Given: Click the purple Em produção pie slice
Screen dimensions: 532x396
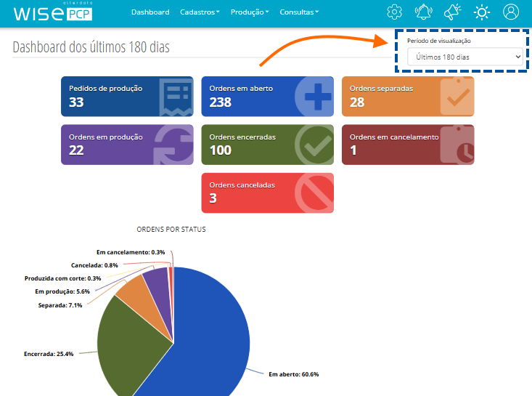Looking at the screenshot, I should point(160,291).
